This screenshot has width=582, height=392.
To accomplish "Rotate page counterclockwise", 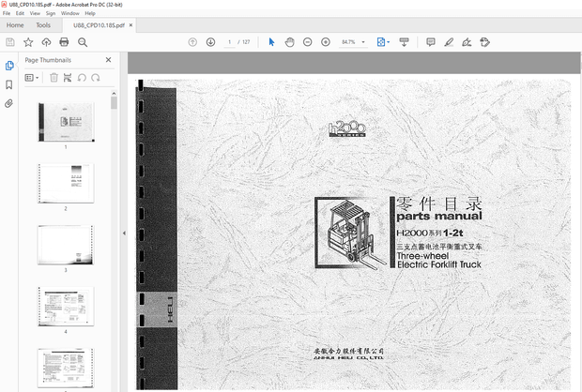I will 82,78.
